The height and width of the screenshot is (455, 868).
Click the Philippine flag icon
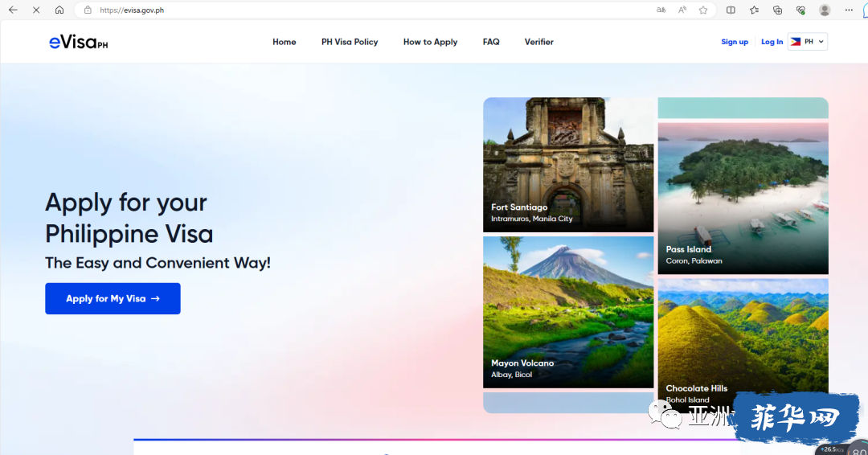(796, 42)
